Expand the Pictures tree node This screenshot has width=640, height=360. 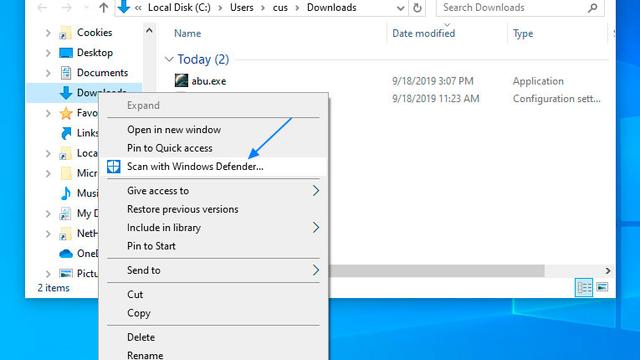tap(48, 273)
